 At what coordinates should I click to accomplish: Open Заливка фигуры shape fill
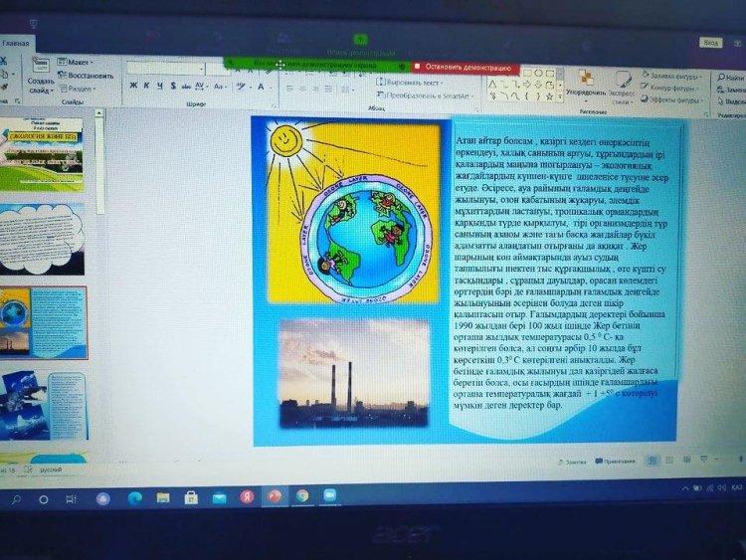674,76
